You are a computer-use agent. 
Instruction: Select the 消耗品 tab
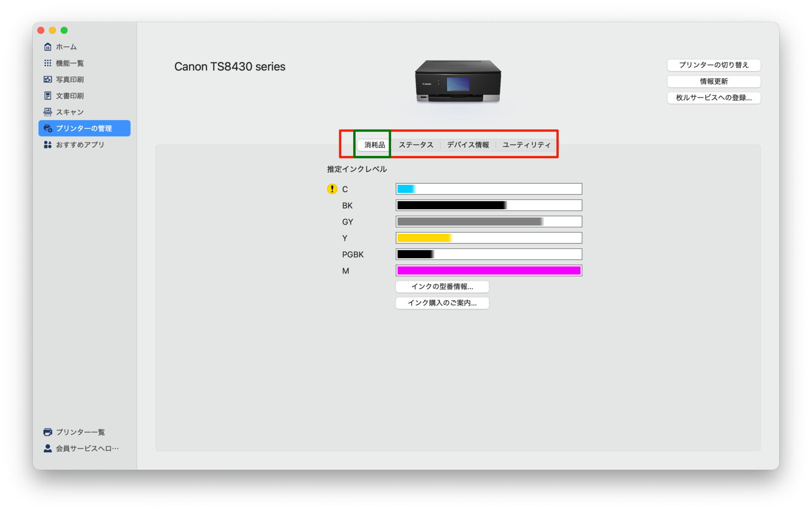pos(374,145)
